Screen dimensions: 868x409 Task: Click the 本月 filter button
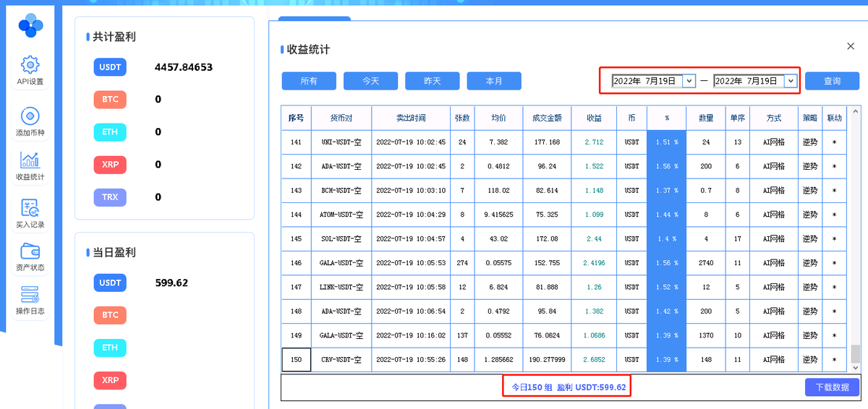pos(494,81)
